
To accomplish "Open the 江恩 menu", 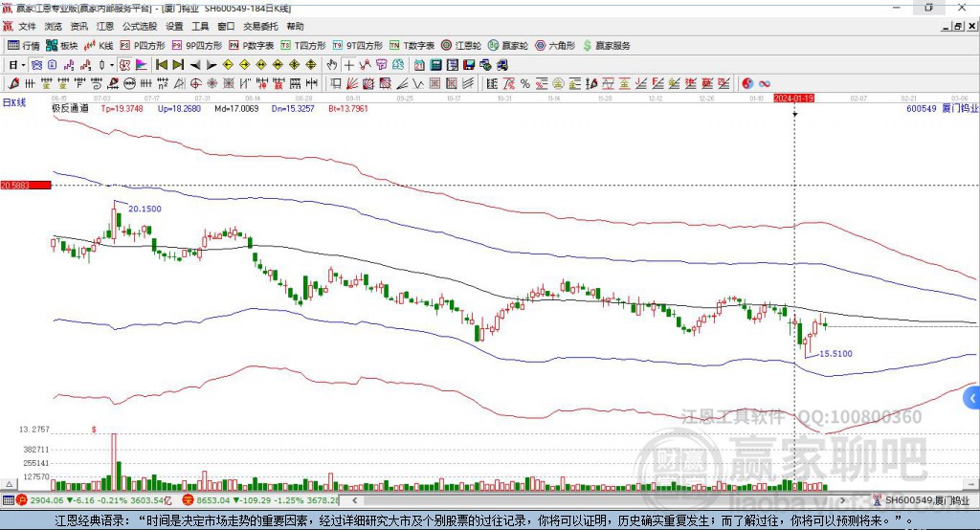I will (105, 26).
